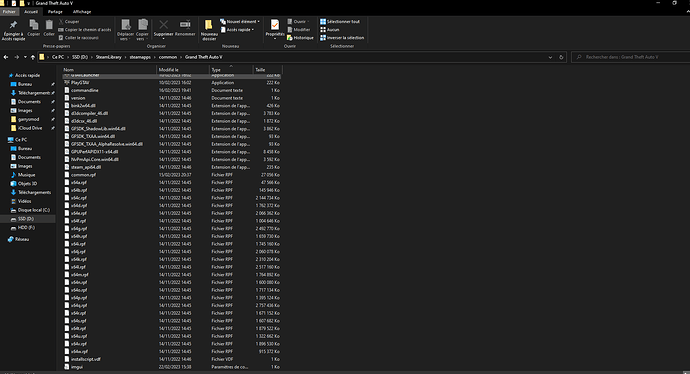Click the Copier ribbon icon
Screen dimensions: 690x374
point(33,28)
